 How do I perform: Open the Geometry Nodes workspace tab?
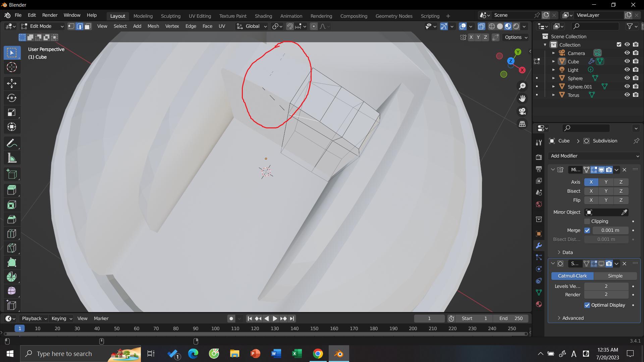point(394,16)
